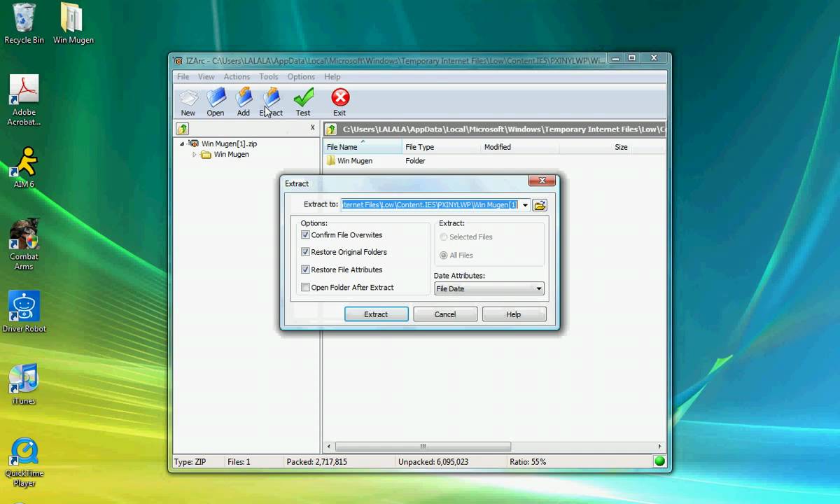
Task: Click the green status indicator in status bar
Action: pos(659,461)
